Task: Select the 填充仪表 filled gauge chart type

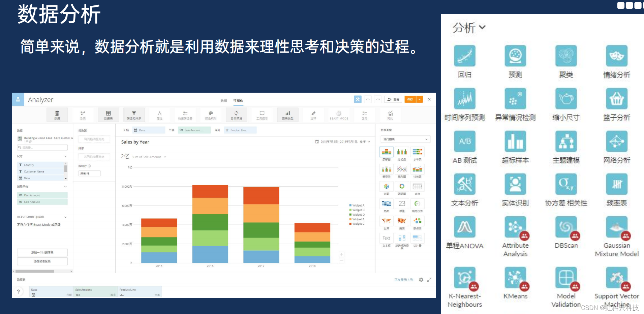Action: point(418,203)
